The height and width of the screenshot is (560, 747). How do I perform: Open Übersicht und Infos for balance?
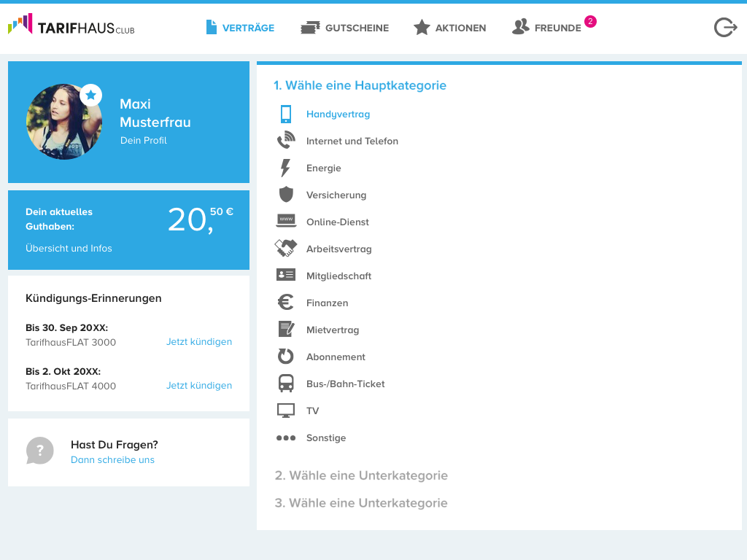click(x=69, y=249)
